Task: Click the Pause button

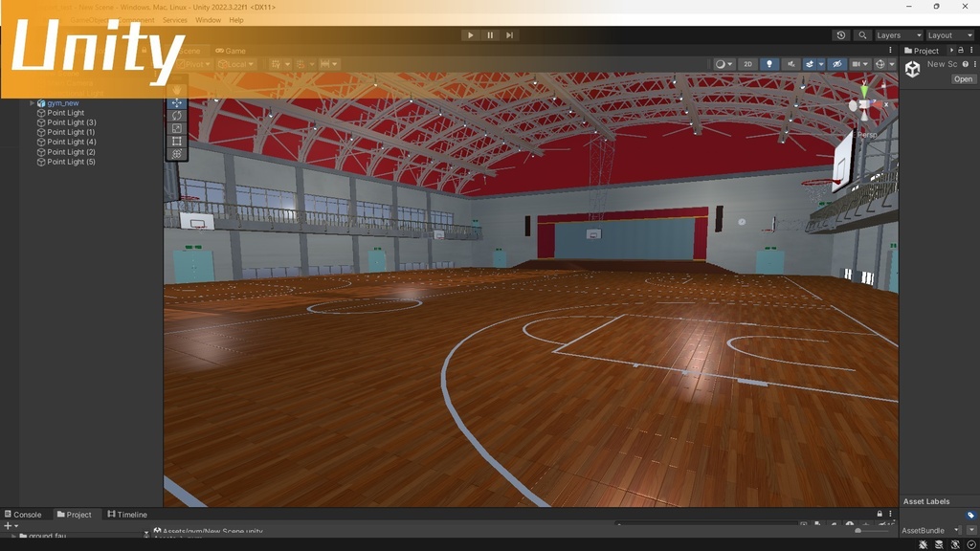Action: click(x=490, y=35)
